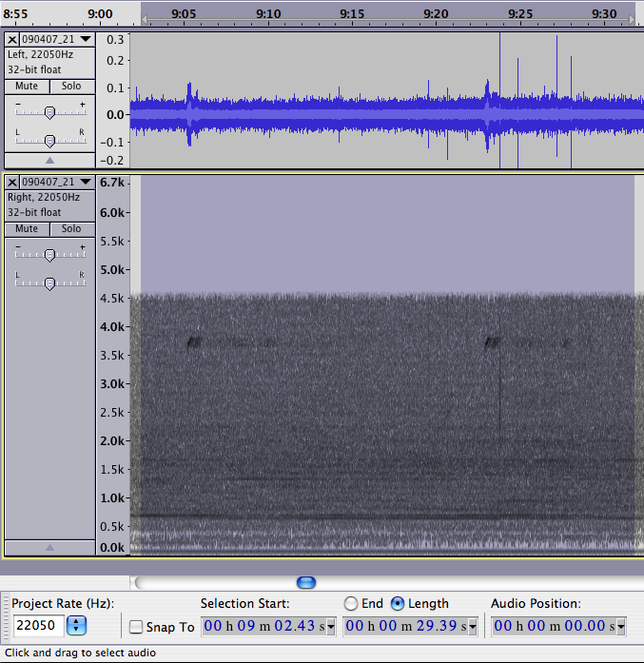Open the Project Rate dropdown
Screen dimensions: 644x663
pyautogui.click(x=77, y=626)
